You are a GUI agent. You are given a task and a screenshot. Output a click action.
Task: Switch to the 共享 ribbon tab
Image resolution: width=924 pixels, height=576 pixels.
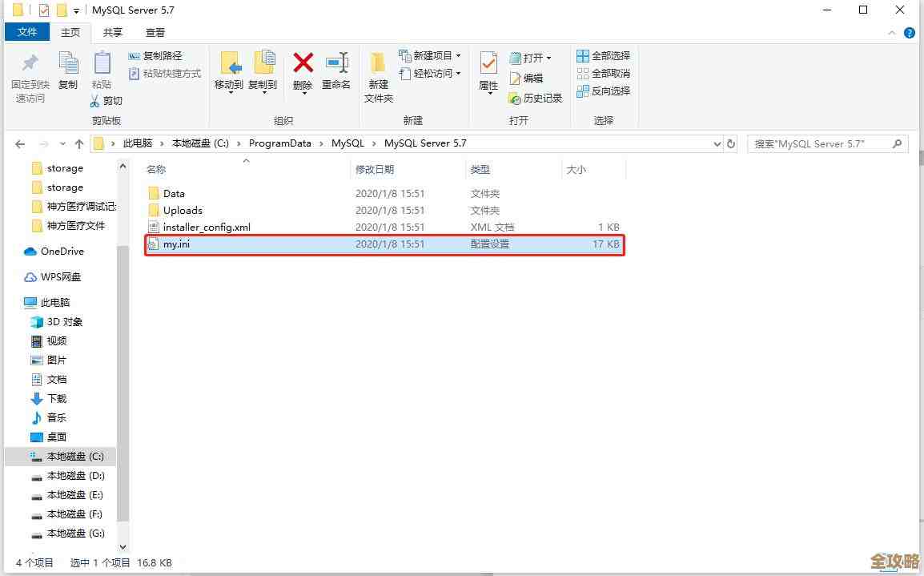[x=112, y=32]
